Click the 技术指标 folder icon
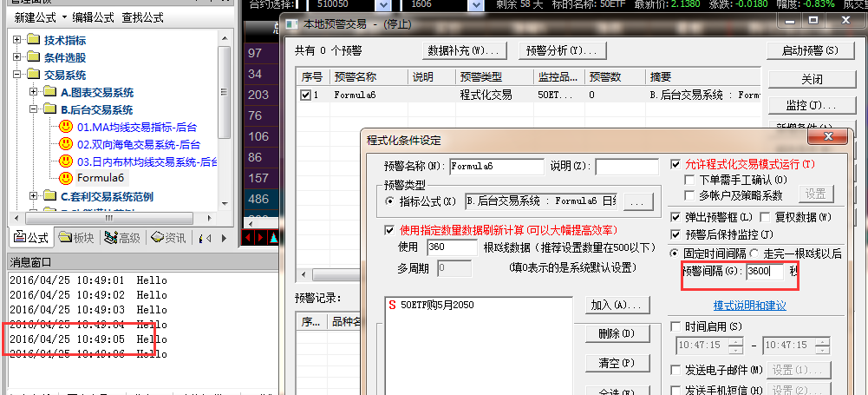The width and height of the screenshot is (868, 395). pyautogui.click(x=33, y=40)
